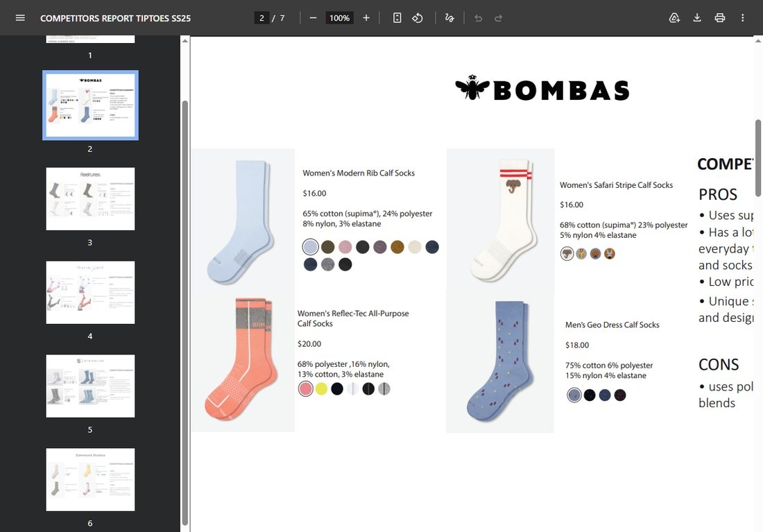
Task: Click the $18.00 price text
Action: coord(577,345)
